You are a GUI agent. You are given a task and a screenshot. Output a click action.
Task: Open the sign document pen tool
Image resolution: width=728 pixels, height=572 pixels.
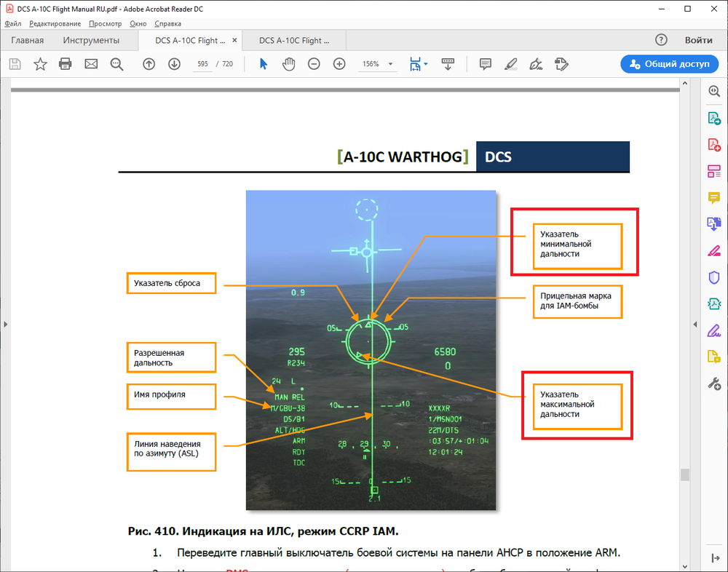536,64
